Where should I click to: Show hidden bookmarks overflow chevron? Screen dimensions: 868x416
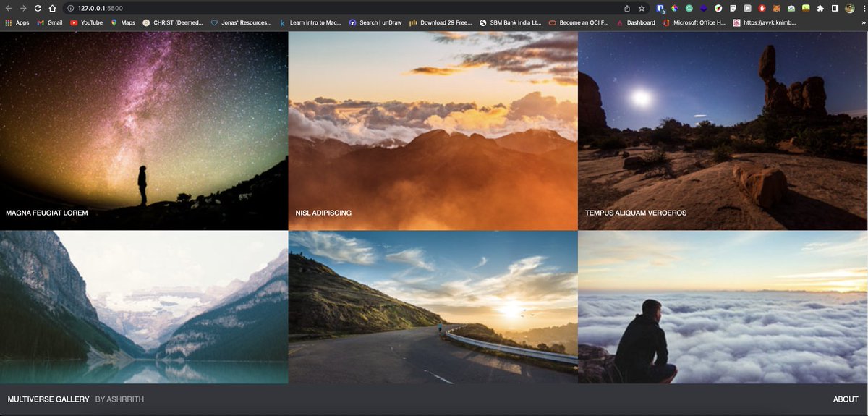(862, 22)
